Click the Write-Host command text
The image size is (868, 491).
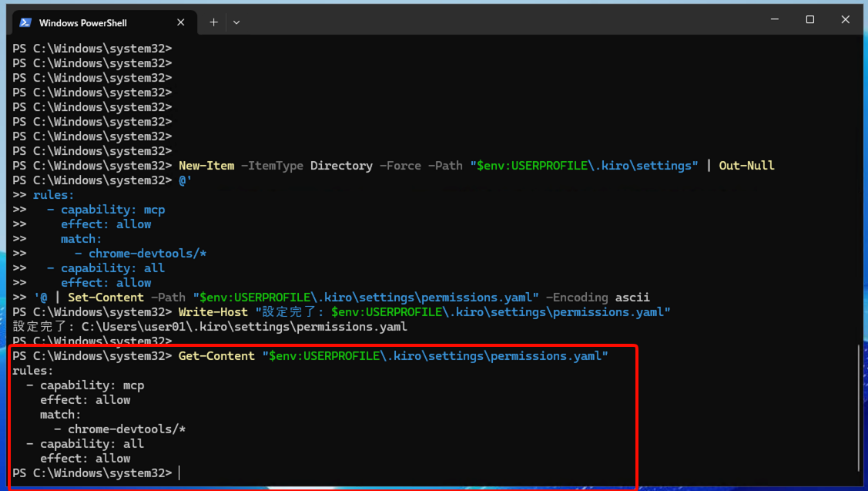pos(213,311)
